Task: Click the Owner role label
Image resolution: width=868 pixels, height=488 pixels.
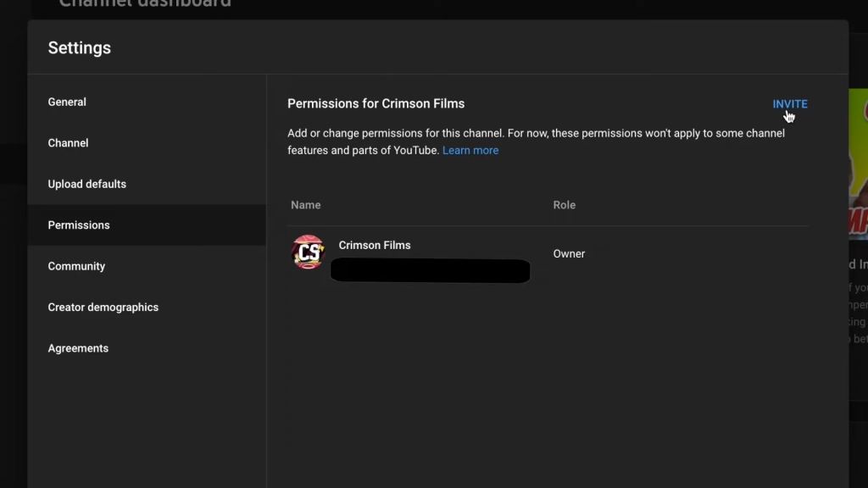Action: pos(569,253)
